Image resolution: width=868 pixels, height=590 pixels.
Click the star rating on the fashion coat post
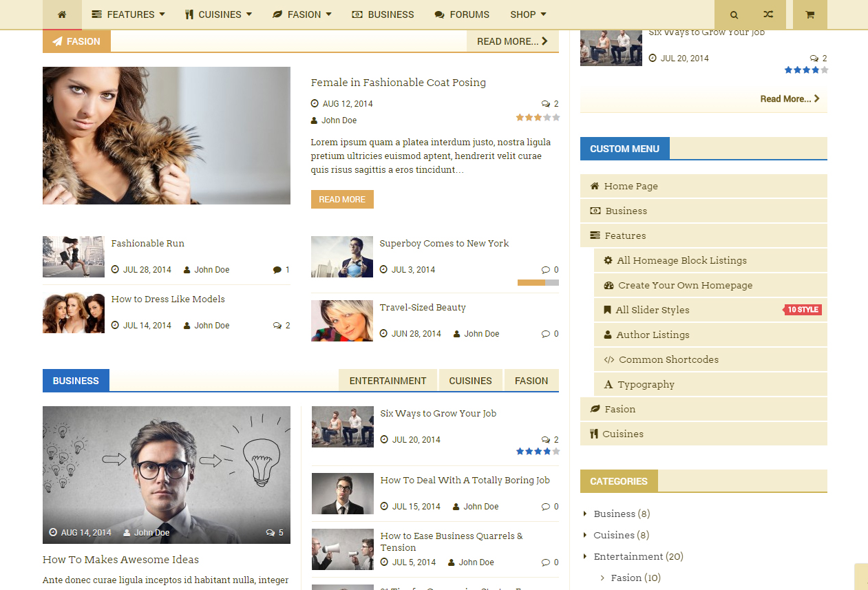pos(538,118)
